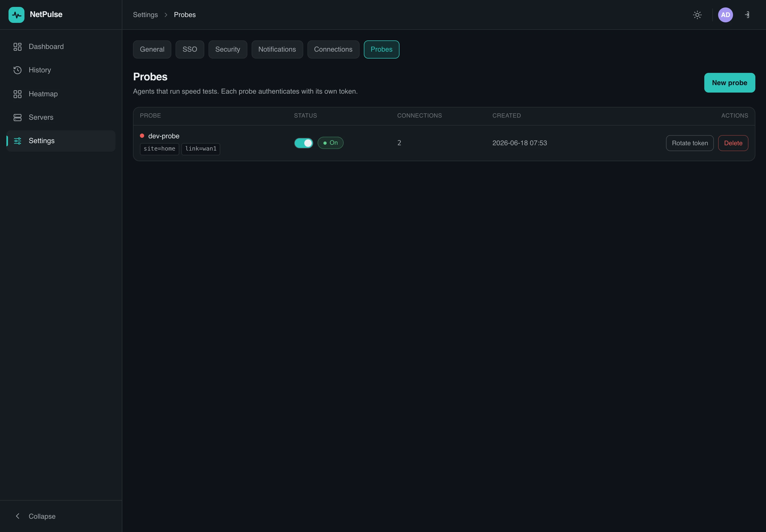Navigate to History in the sidebar
Image resolution: width=766 pixels, height=532 pixels.
click(x=61, y=70)
